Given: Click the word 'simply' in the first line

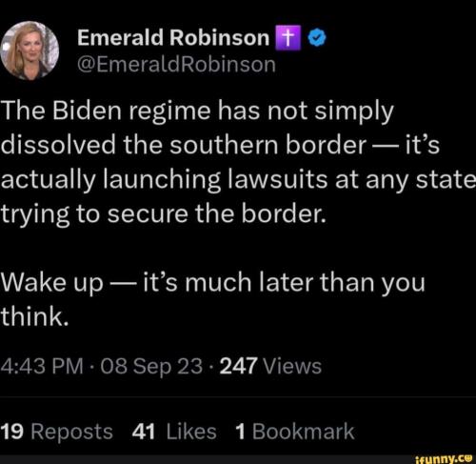Looking at the screenshot, I should click(354, 112).
